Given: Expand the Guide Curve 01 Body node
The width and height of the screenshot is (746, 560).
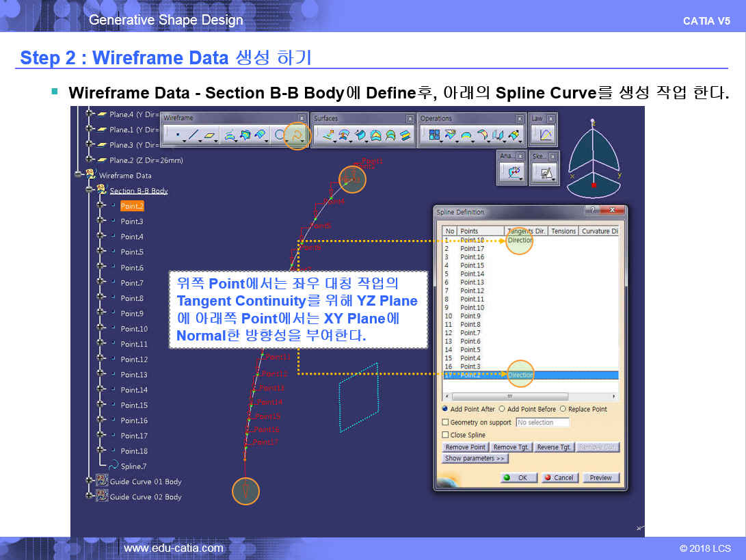Looking at the screenshot, I should [90, 481].
